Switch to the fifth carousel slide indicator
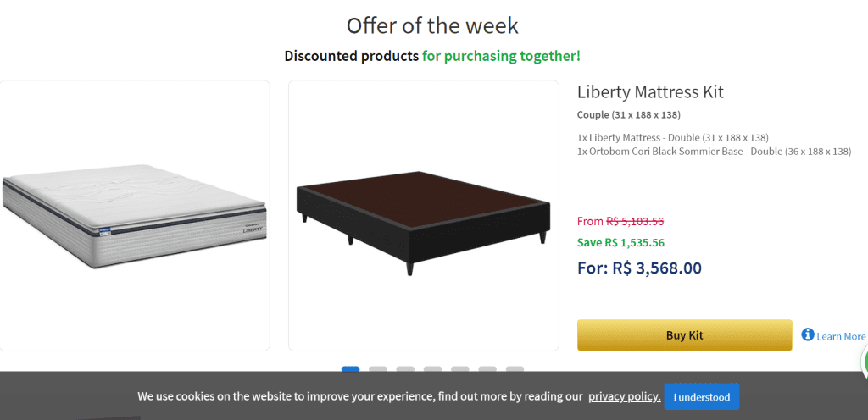 point(460,369)
